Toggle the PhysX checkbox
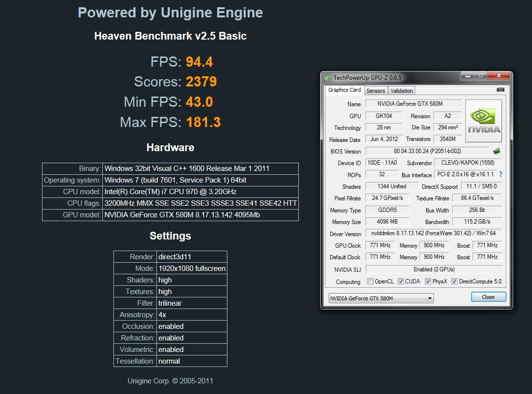 pyautogui.click(x=428, y=281)
